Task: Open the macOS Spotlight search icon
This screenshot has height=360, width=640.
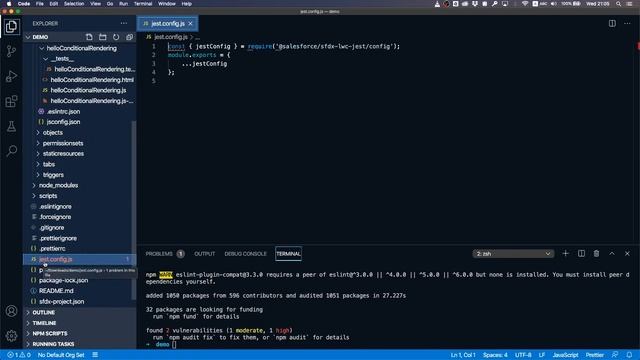Action: [618, 4]
